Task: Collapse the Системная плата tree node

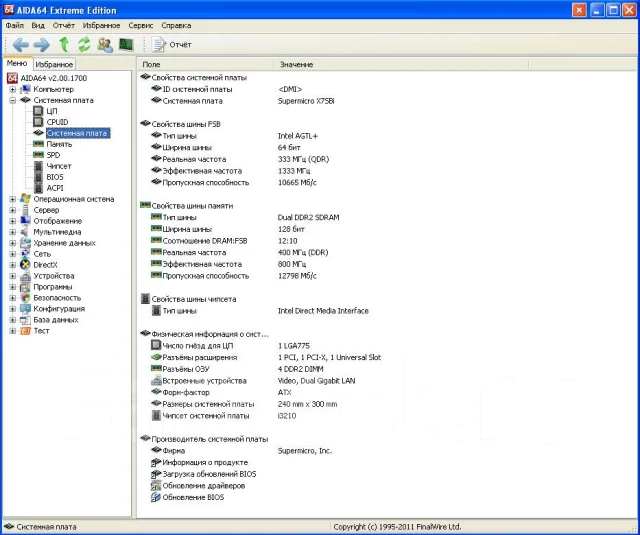Action: pyautogui.click(x=13, y=100)
